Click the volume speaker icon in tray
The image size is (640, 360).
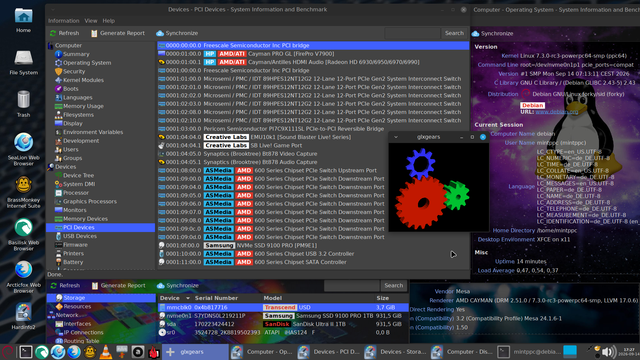tap(609, 352)
